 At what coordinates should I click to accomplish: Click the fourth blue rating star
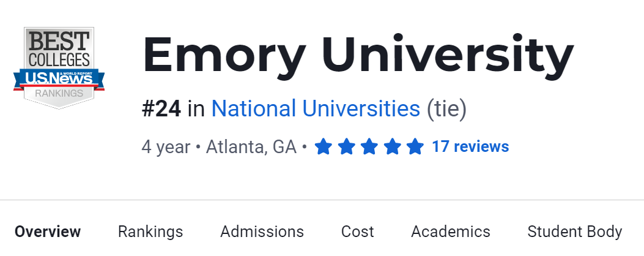392,147
